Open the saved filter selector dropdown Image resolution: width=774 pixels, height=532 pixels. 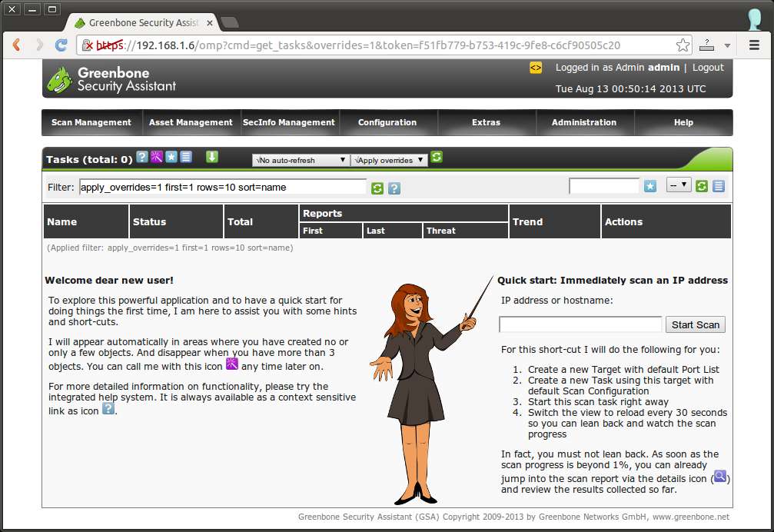pyautogui.click(x=679, y=185)
